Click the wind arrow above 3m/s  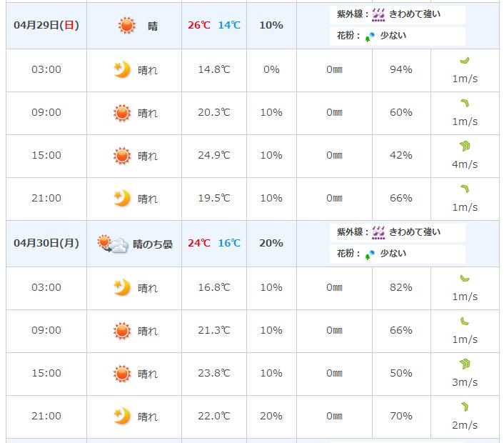pos(465,364)
